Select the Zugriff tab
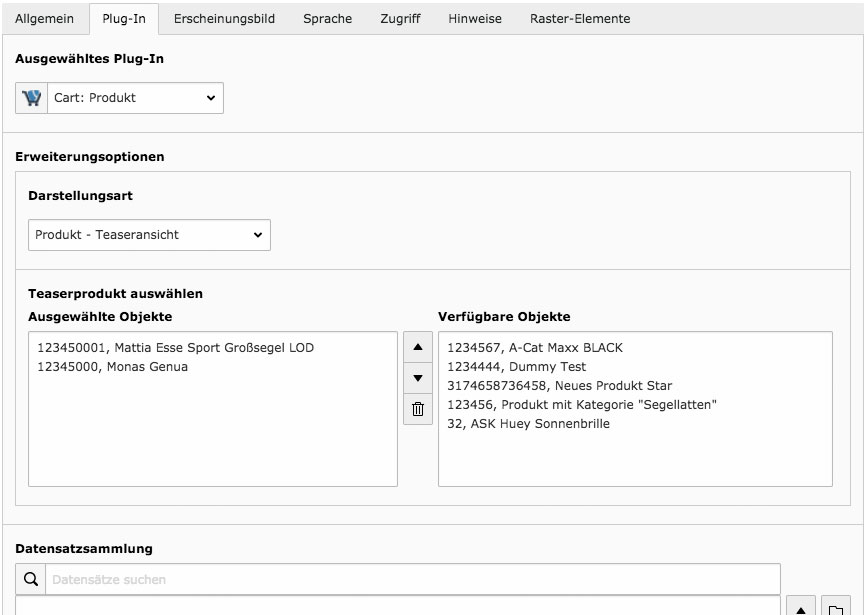The height and width of the screenshot is (615, 868). 400,19
